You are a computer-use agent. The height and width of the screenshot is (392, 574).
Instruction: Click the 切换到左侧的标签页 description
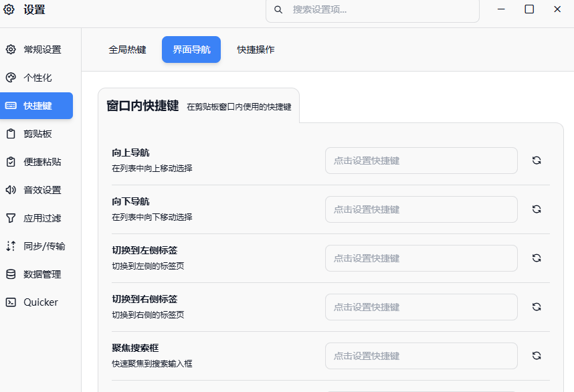coord(148,266)
